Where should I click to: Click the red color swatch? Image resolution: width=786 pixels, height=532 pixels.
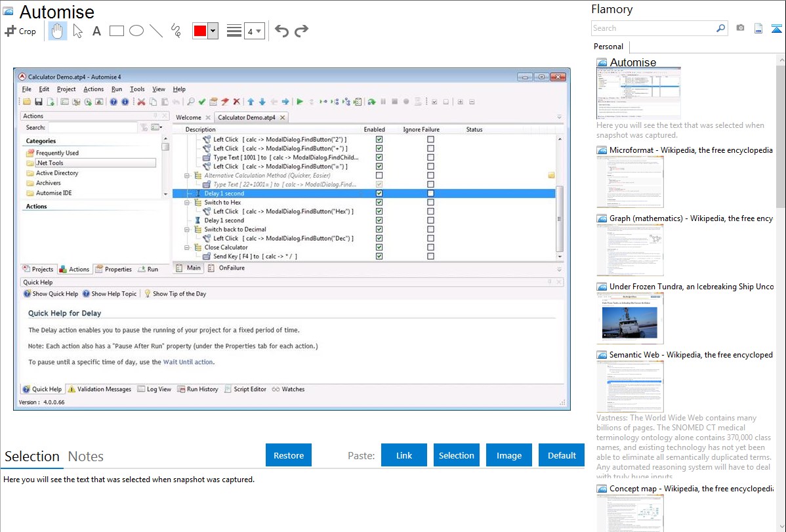click(x=199, y=31)
